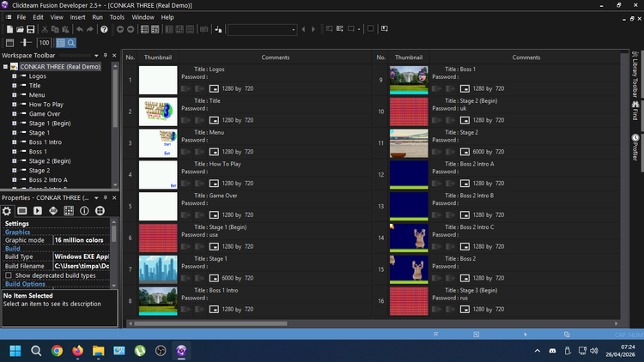644x362 pixels.
Task: Open the Run menu
Action: pyautogui.click(x=97, y=17)
